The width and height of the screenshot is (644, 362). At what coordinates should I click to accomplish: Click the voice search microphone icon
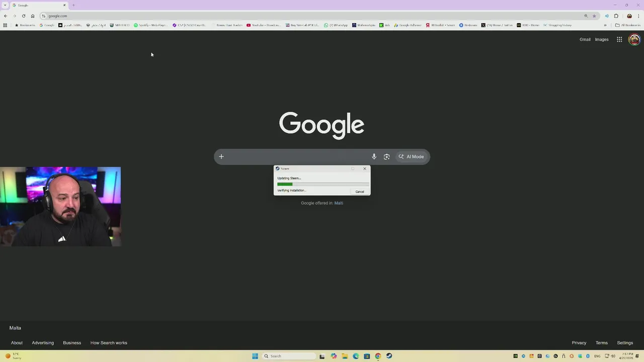[x=374, y=157]
